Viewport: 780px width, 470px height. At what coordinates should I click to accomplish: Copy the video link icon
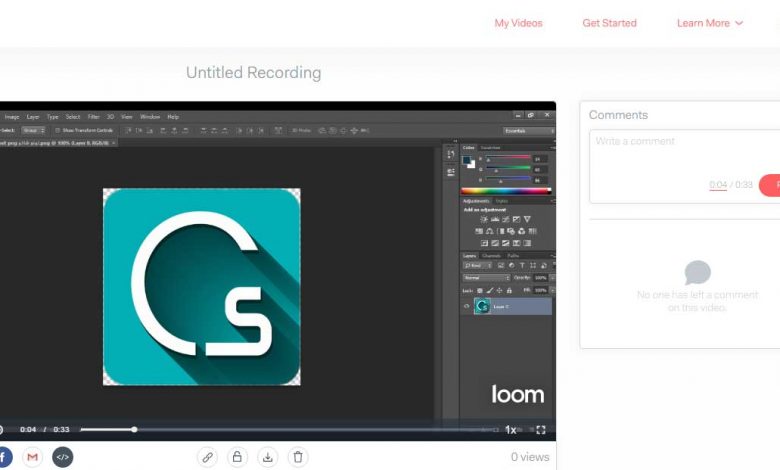coord(207,457)
